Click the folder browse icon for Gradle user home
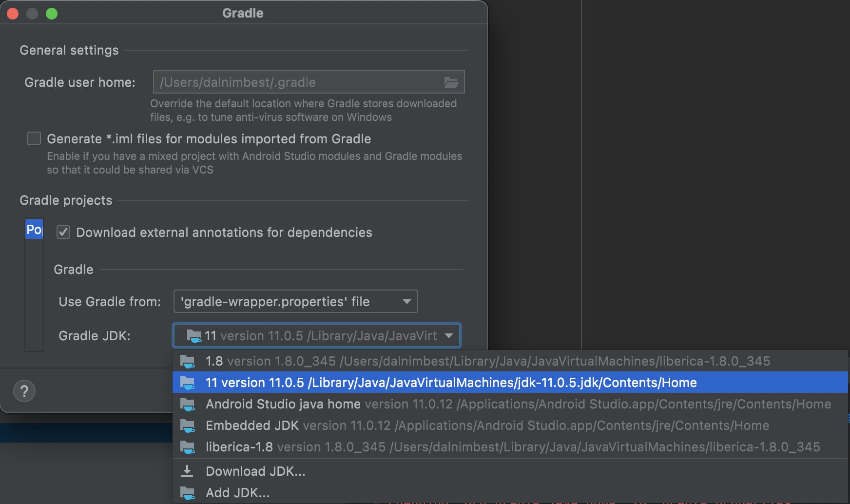Image resolution: width=850 pixels, height=504 pixels. coord(451,82)
